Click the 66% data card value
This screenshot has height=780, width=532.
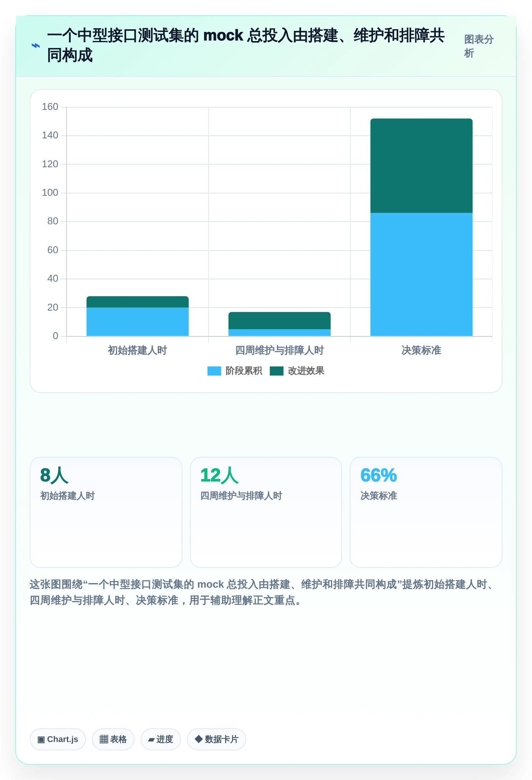point(378,475)
